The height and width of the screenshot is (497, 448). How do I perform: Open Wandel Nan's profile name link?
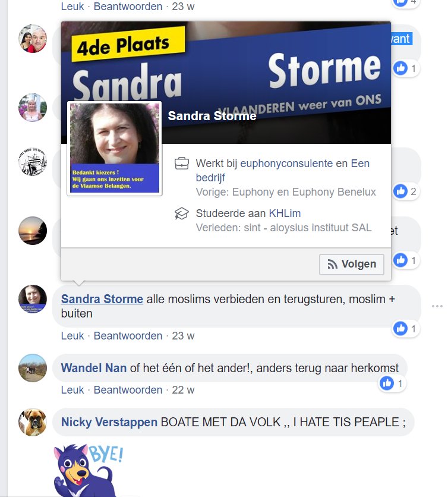[94, 368]
